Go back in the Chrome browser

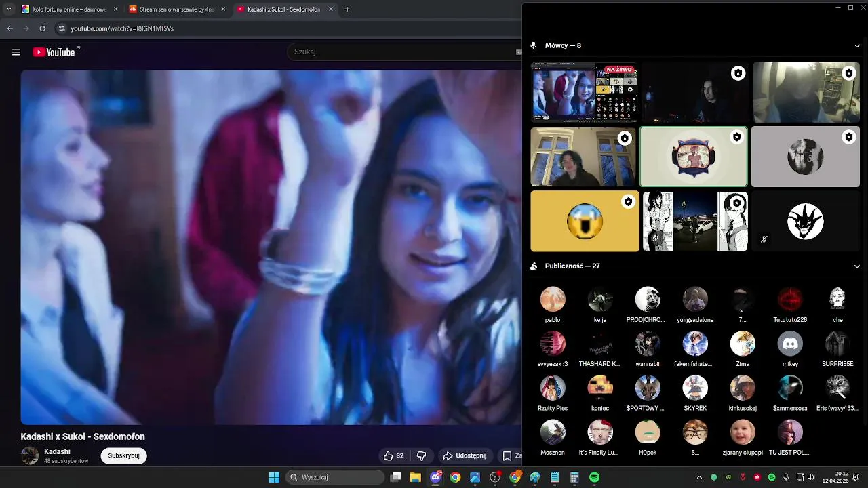tap(9, 28)
